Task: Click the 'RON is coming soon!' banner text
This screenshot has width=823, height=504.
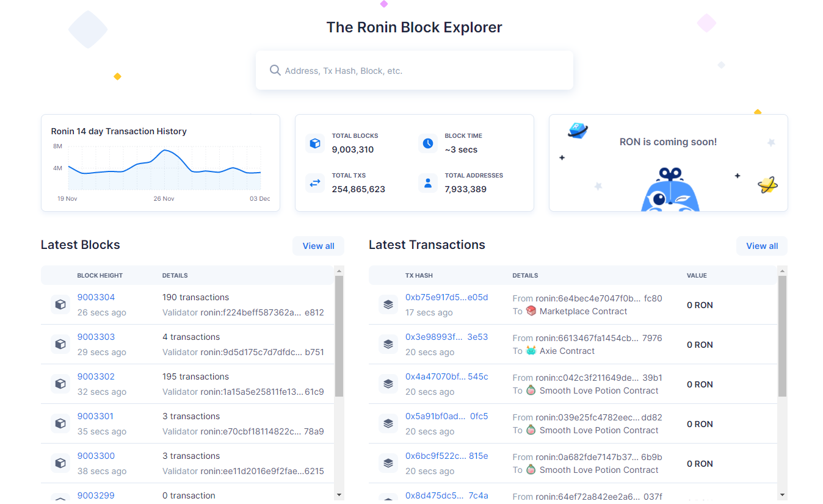Action: coord(668,142)
